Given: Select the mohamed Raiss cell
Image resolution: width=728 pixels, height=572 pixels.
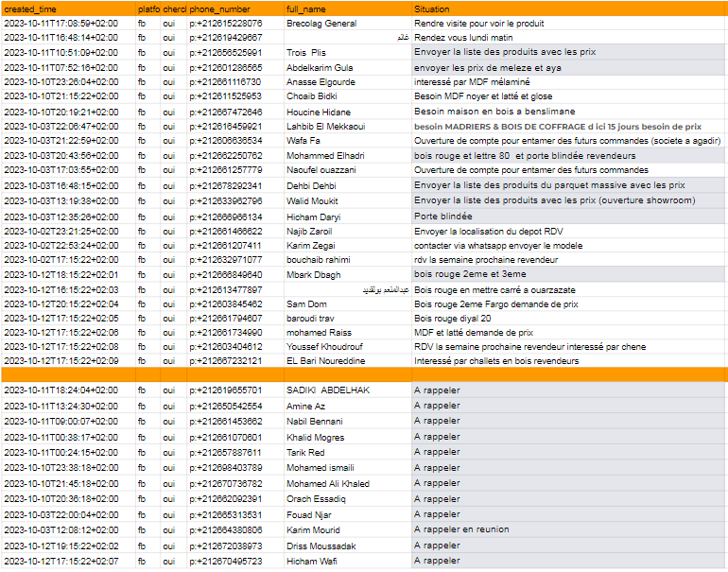Looking at the screenshot, I should pyautogui.click(x=348, y=333).
